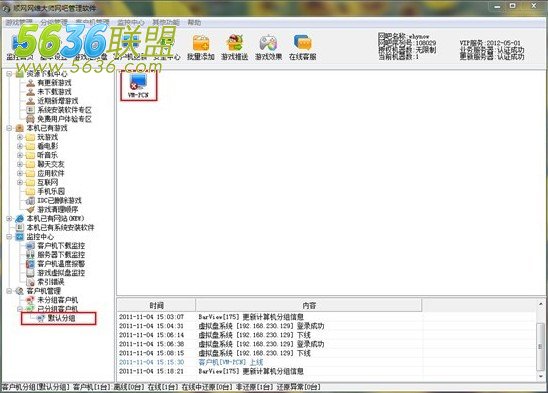The height and width of the screenshot is (393, 548).
Task: Click the 免费用户体验专区 tree icon
Action: tap(31, 119)
